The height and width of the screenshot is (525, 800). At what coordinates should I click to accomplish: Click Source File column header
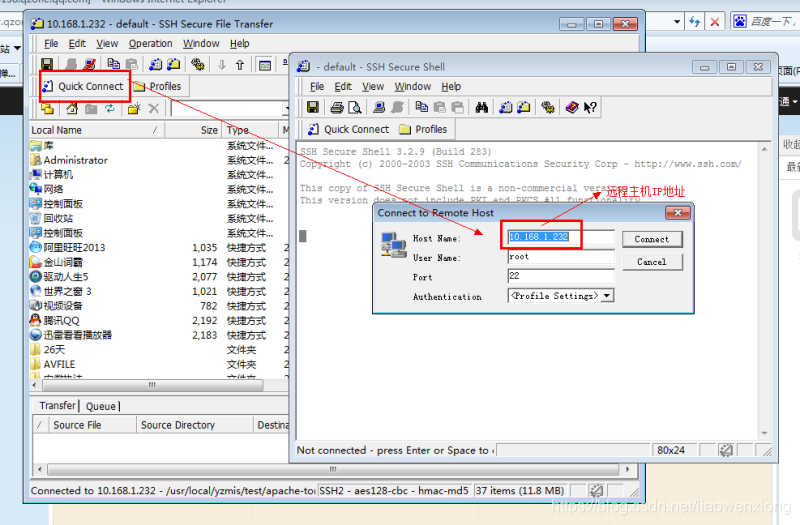pyautogui.click(x=92, y=425)
